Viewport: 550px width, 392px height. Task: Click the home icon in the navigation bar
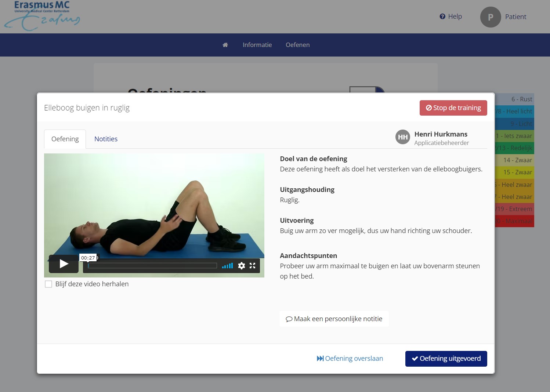[x=225, y=44]
